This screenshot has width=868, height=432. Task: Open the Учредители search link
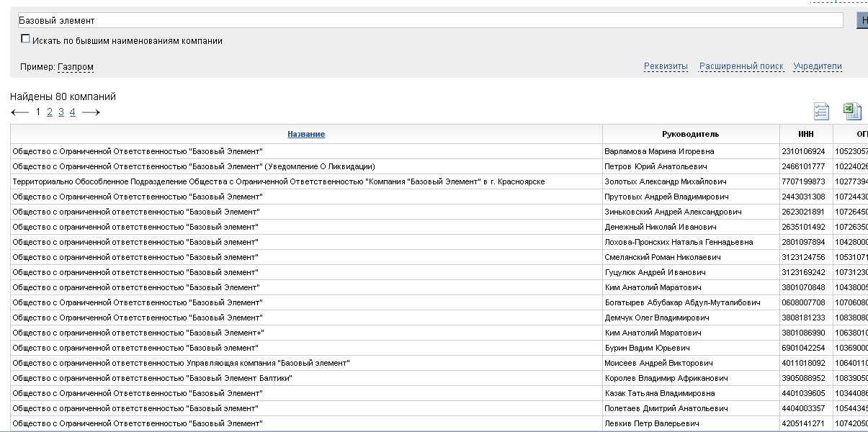[x=818, y=66]
